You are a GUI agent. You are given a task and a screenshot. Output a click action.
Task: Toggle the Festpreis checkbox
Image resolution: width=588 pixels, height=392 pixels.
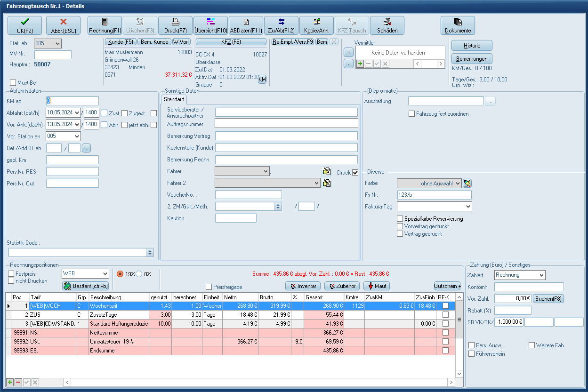[x=11, y=274]
